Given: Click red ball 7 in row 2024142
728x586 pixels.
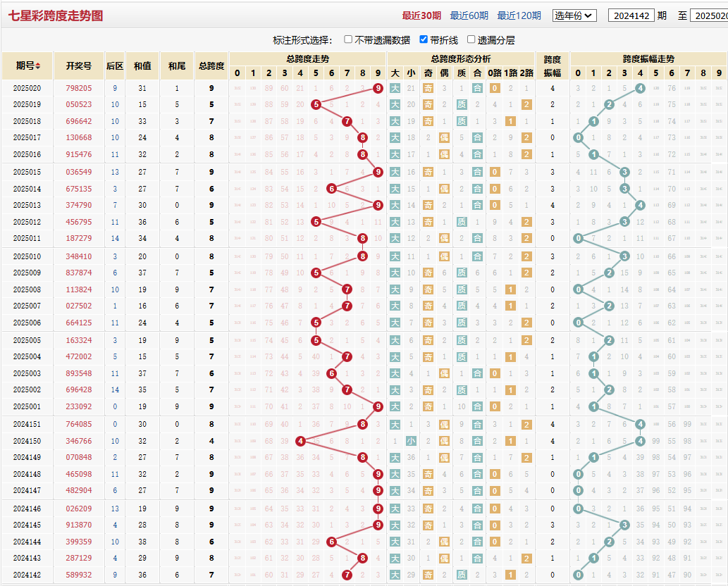Looking at the screenshot, I should 347,575.
